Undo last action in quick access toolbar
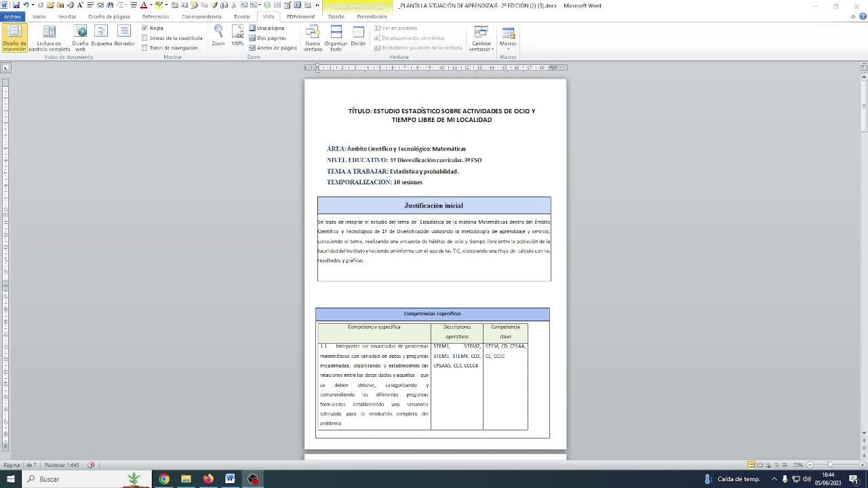Viewport: 868px width, 488px height. click(26, 5)
